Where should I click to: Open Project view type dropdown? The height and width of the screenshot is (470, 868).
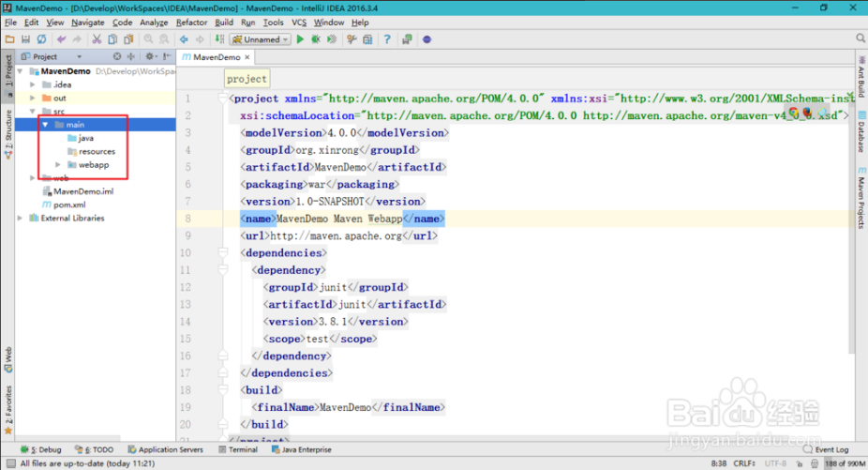click(x=79, y=56)
